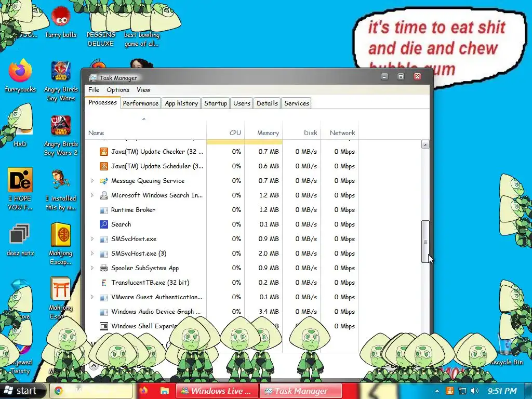Click the Microsoft Windows Search Indexer icon
The width and height of the screenshot is (532, 399).
(x=103, y=195)
